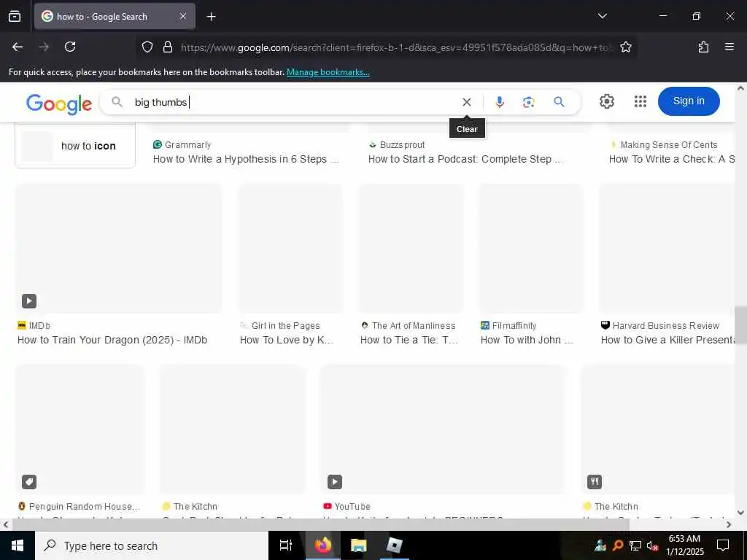Open the Roblox app on the taskbar
The height and width of the screenshot is (560, 747).
tap(395, 545)
